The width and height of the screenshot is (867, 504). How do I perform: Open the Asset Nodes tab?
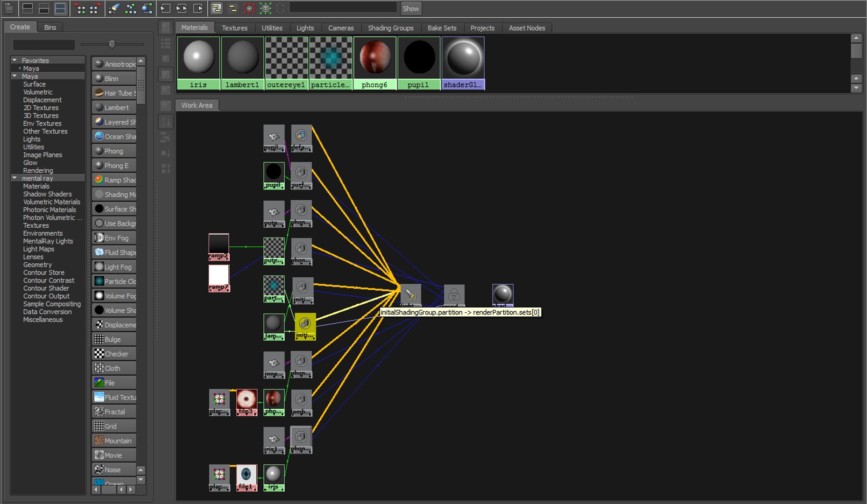527,28
